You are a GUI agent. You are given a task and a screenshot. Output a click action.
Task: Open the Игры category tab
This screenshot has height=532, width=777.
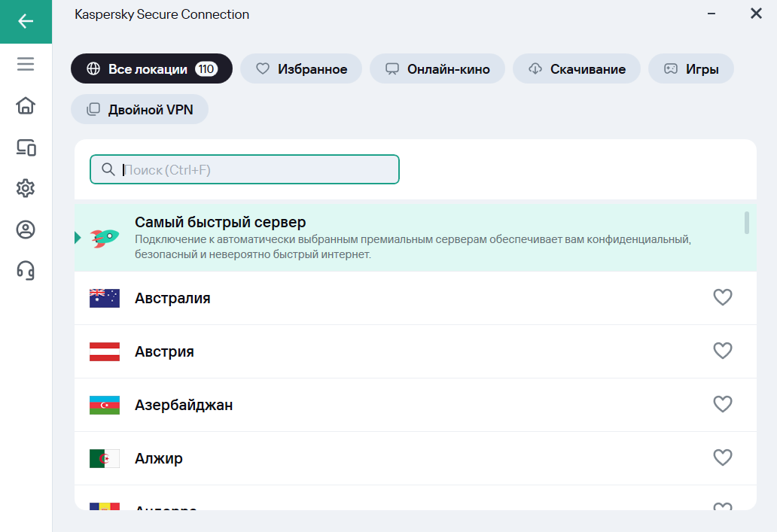coord(690,69)
